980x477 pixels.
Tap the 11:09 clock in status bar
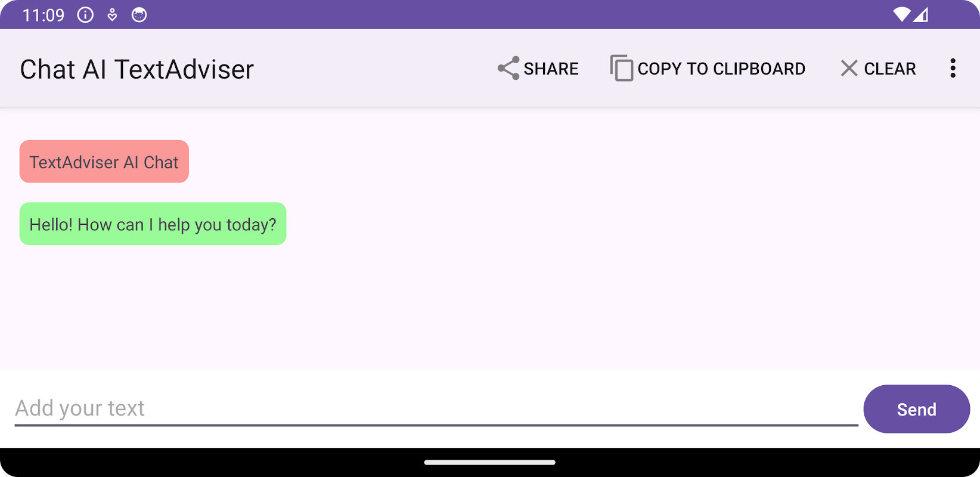click(44, 15)
